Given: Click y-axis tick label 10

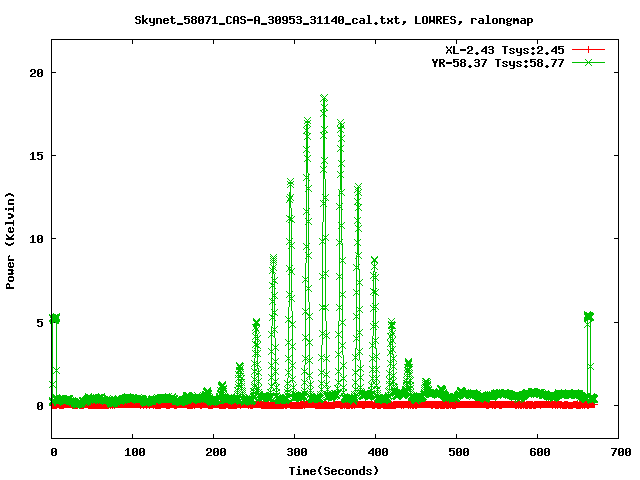Looking at the screenshot, I should click(x=36, y=239).
